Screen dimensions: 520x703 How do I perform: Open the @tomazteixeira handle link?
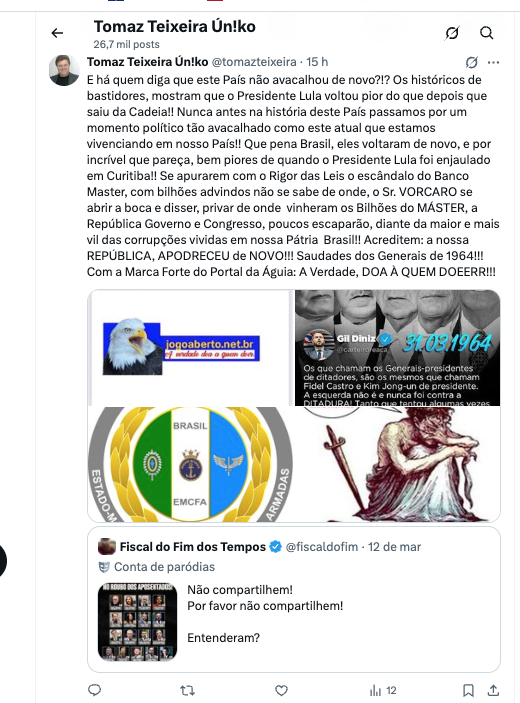pyautogui.click(x=254, y=62)
